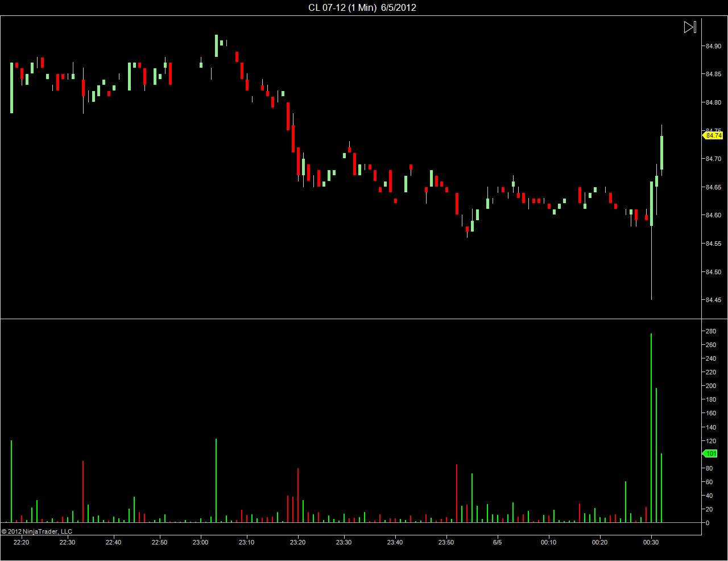This screenshot has height=561, width=728.
Task: Click the 00:10 time axis label
Action: click(549, 542)
